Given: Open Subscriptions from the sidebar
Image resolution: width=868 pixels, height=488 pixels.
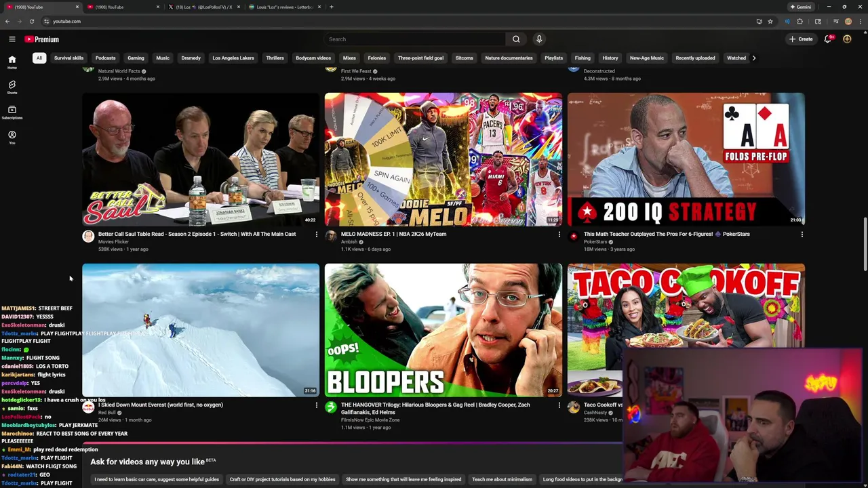Looking at the screenshot, I should pyautogui.click(x=12, y=113).
